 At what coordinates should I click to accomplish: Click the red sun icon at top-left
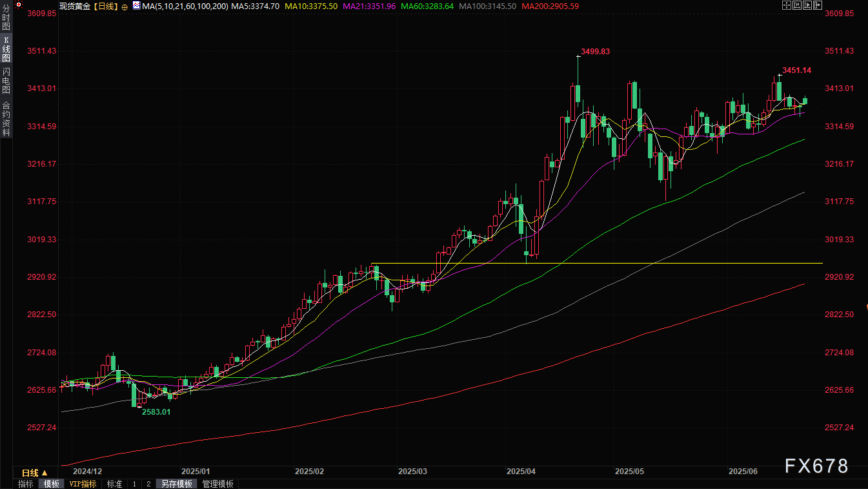click(19, 5)
